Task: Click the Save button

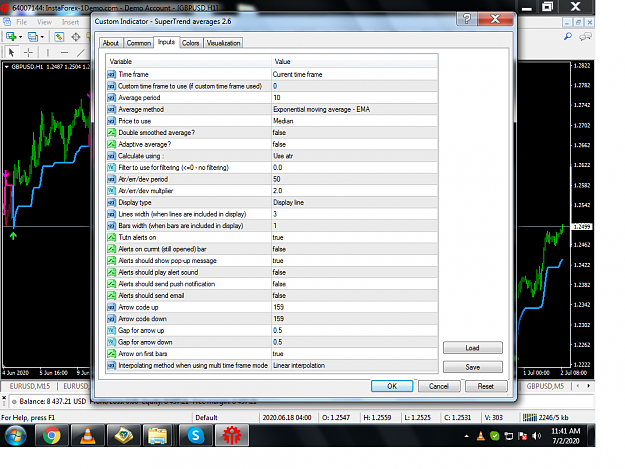Action: click(473, 367)
